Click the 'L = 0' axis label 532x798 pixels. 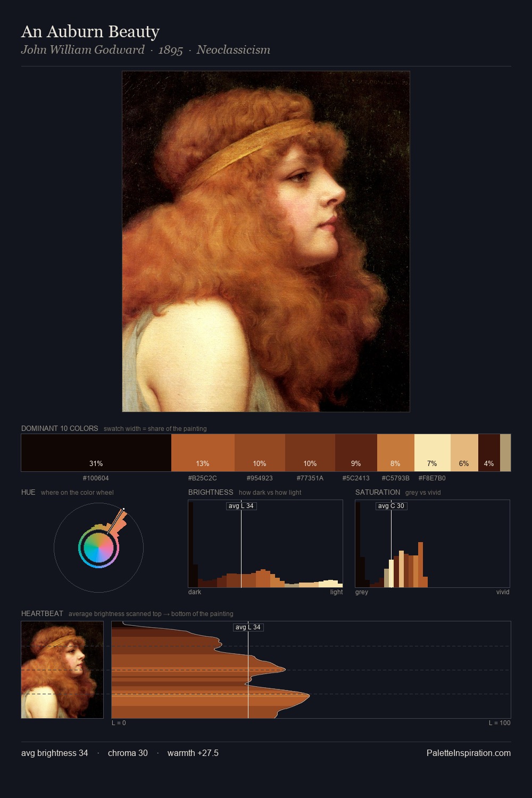pyautogui.click(x=119, y=723)
